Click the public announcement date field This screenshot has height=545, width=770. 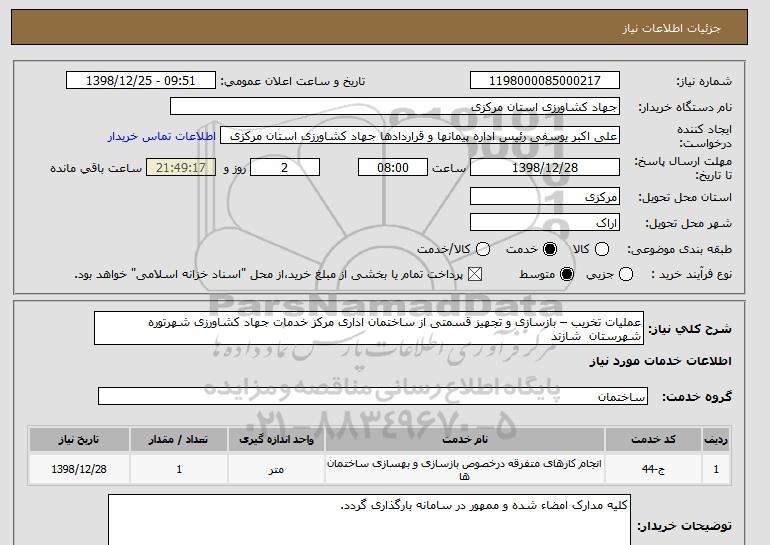140,81
